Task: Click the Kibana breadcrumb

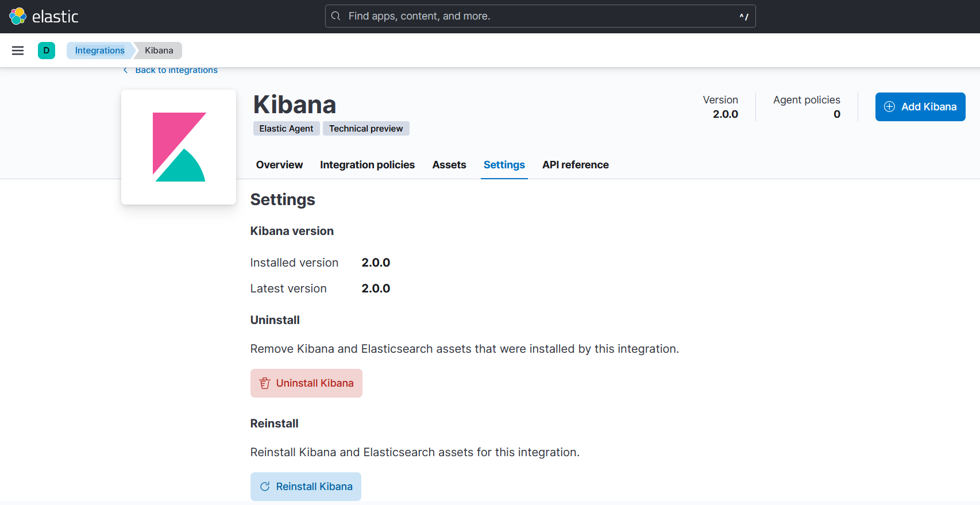Action: click(x=159, y=51)
